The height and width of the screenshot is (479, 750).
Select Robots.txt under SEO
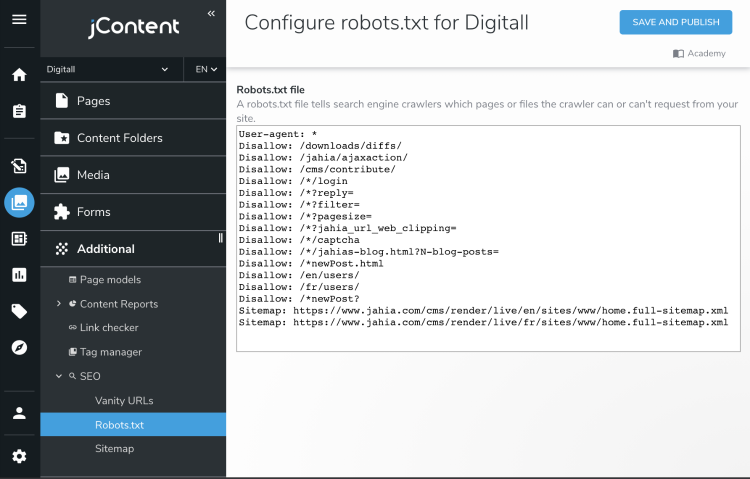[133, 424]
